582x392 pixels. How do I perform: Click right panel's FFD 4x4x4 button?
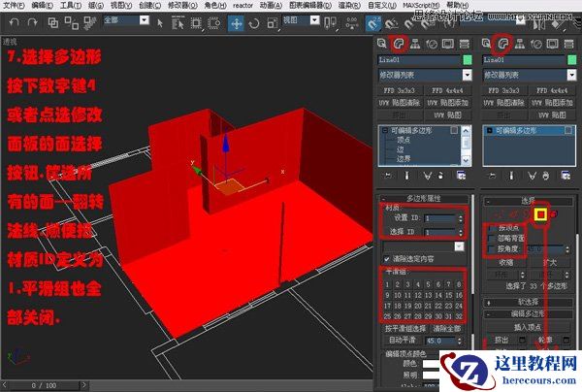[x=552, y=90]
